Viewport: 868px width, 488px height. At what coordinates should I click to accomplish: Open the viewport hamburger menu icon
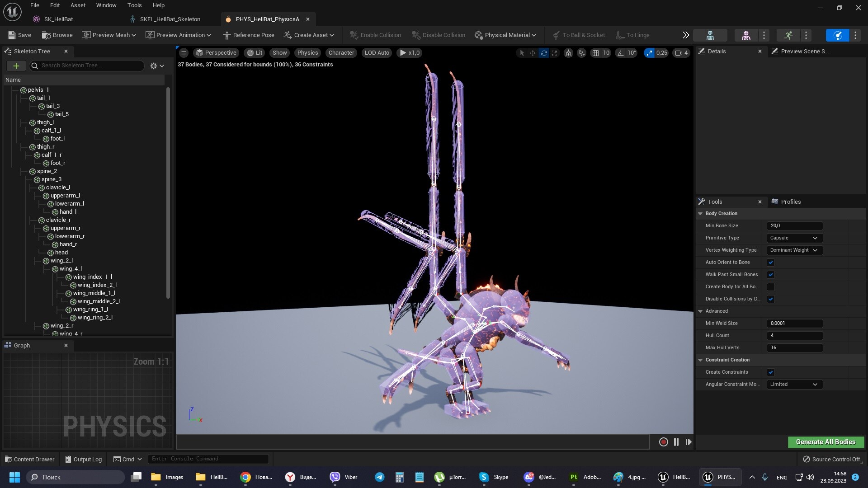(x=184, y=53)
